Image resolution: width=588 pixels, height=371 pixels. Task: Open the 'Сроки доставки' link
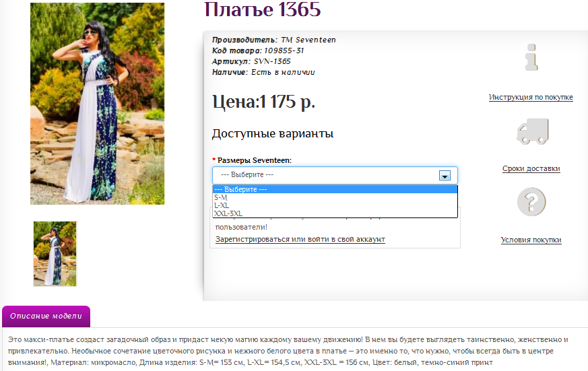[x=531, y=169]
